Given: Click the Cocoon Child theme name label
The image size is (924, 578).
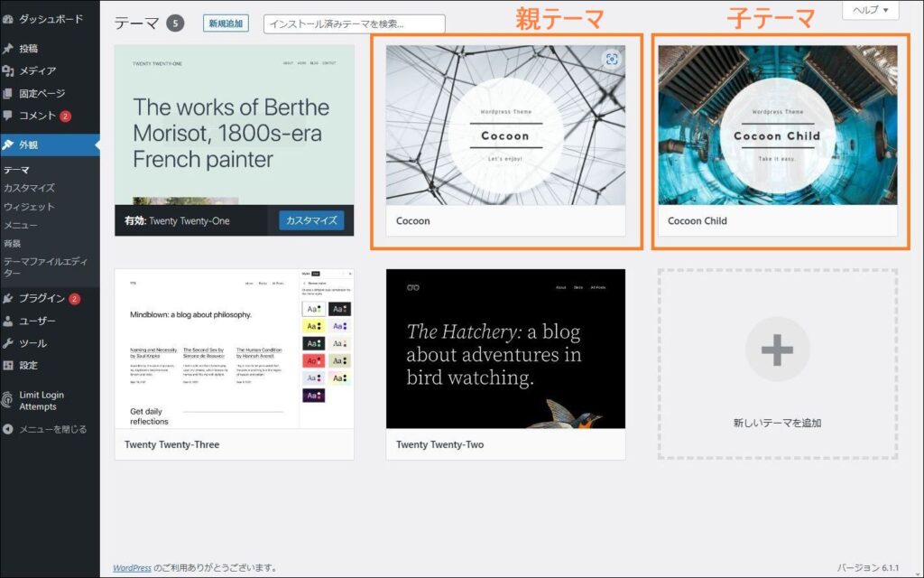Looking at the screenshot, I should click(x=698, y=220).
